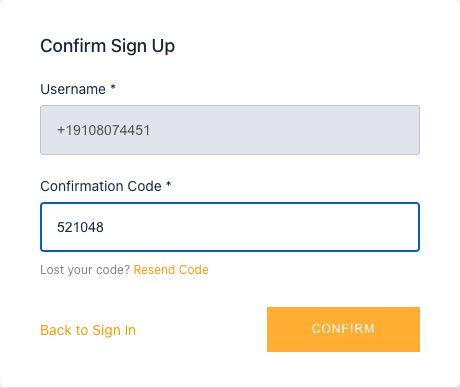Click empty area of greyed Username box

pyautogui.click(x=283, y=130)
